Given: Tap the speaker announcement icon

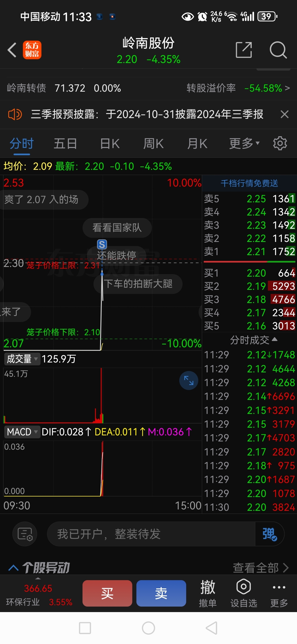Looking at the screenshot, I should (x=15, y=114).
